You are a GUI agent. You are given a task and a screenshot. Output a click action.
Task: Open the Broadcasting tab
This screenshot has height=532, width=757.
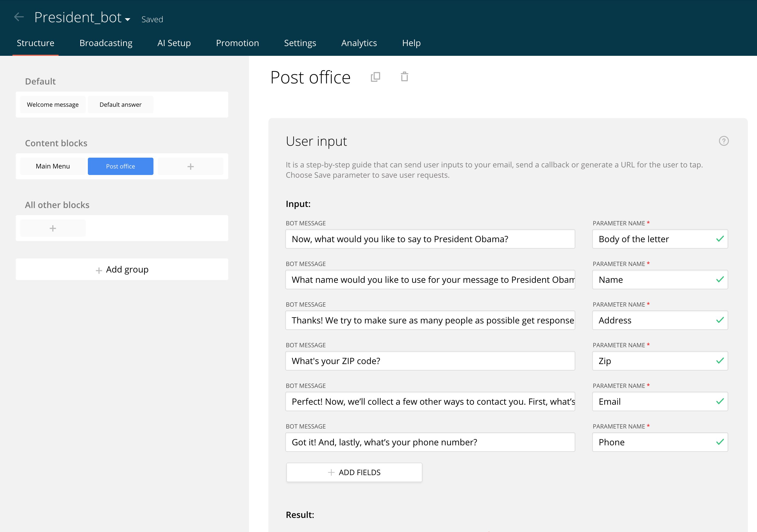pyautogui.click(x=106, y=43)
